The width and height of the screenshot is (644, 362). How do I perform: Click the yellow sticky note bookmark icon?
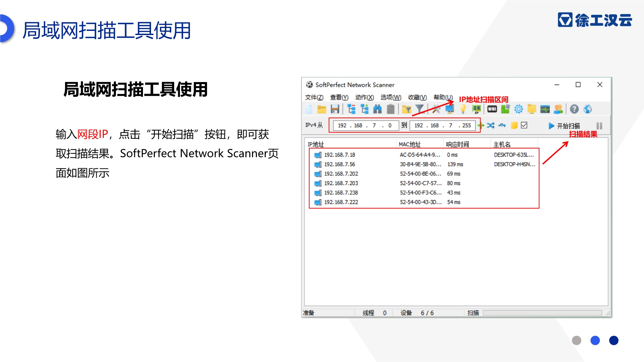pos(514,125)
